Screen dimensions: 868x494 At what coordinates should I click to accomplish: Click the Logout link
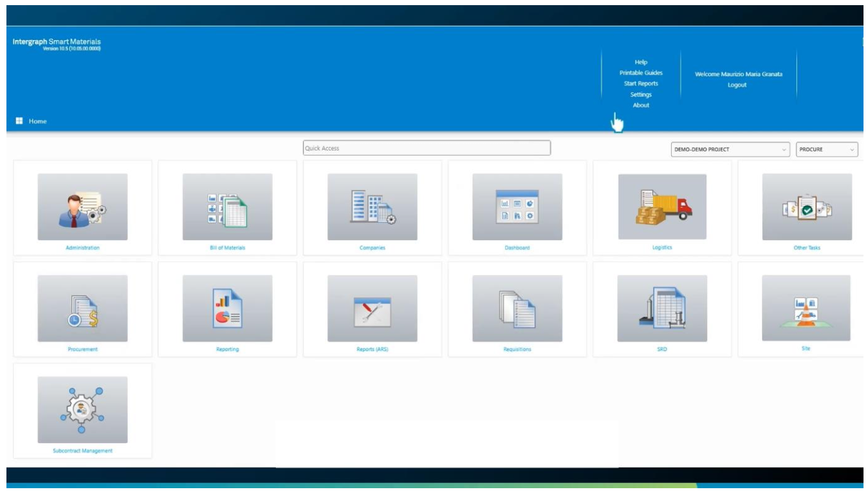tap(737, 85)
